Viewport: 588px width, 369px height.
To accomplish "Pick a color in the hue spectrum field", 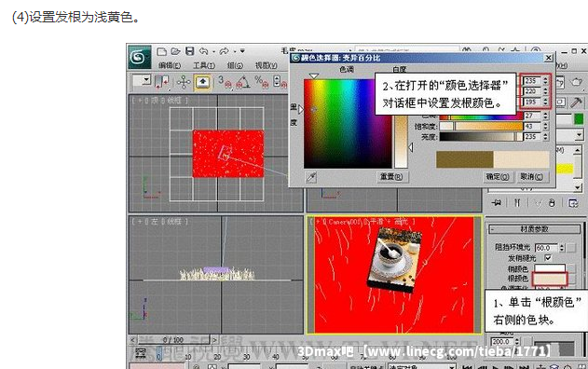I will point(348,123).
